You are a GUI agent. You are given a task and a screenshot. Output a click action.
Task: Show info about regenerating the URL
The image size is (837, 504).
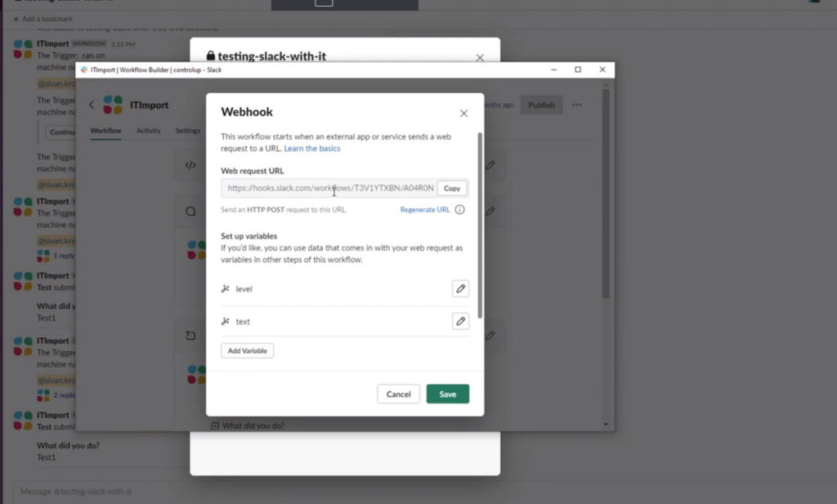[459, 210]
